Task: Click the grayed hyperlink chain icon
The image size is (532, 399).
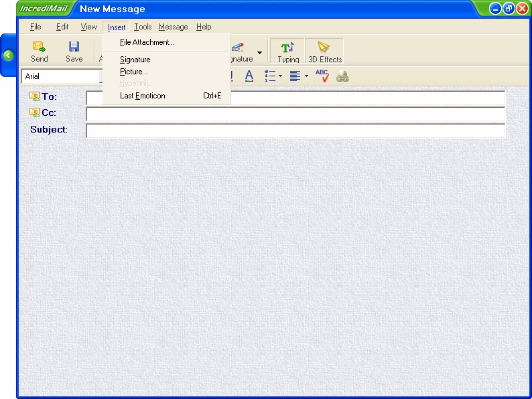Action: coord(342,76)
